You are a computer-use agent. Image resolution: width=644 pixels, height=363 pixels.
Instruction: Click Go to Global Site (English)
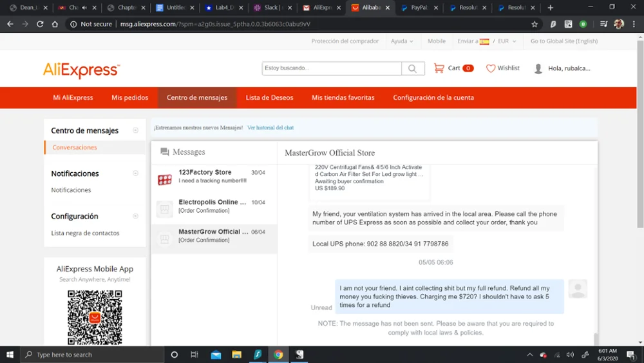click(x=564, y=41)
